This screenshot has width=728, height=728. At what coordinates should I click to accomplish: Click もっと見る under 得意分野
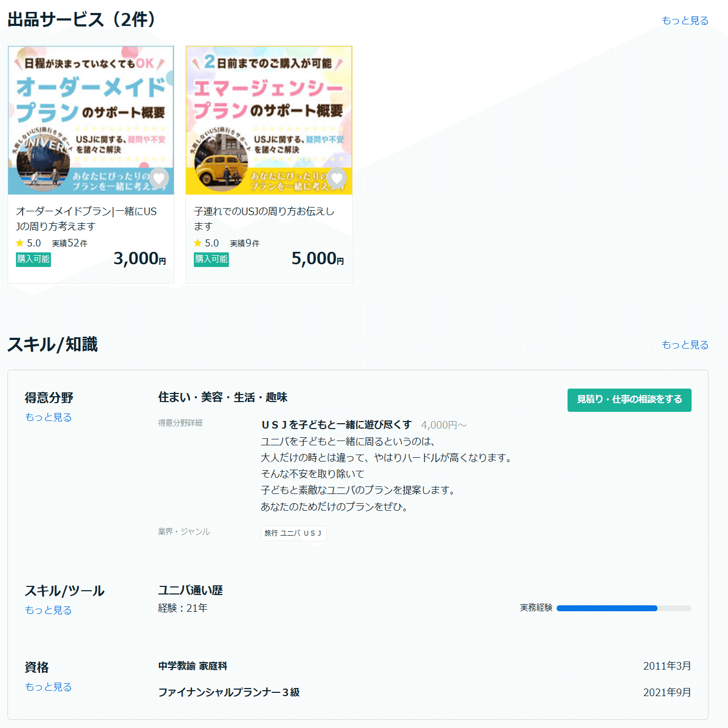48,417
